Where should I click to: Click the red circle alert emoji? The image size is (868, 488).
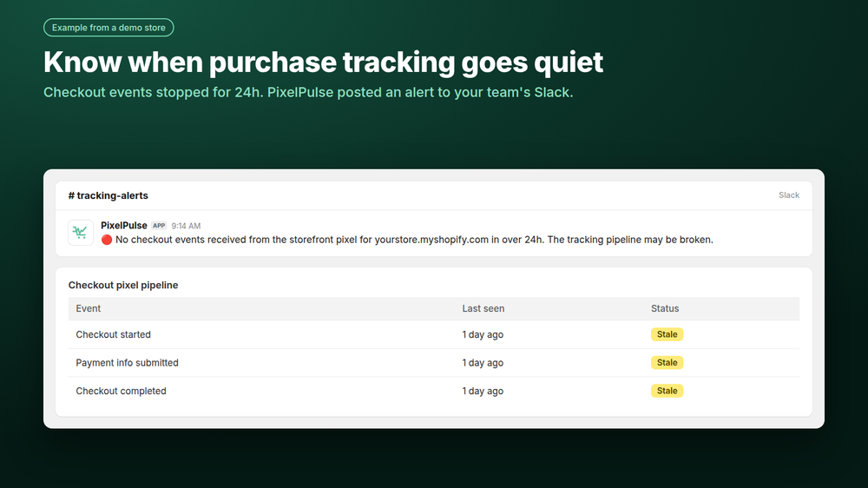tap(107, 240)
